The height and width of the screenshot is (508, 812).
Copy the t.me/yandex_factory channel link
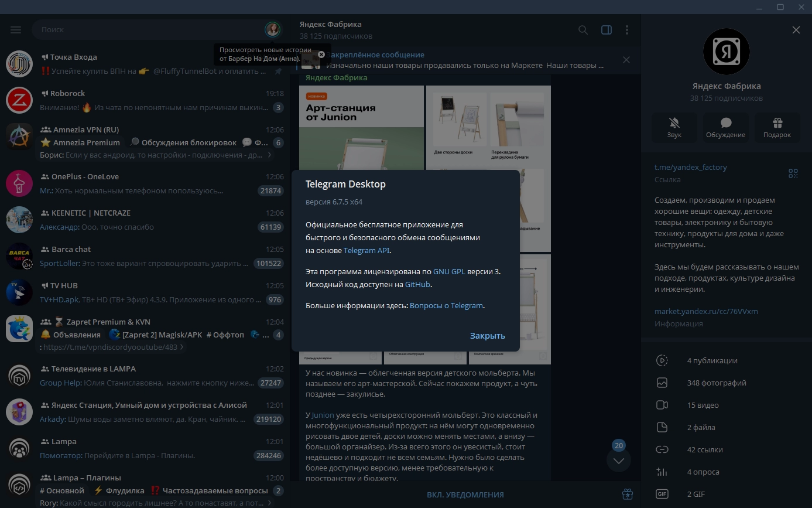coord(691,167)
